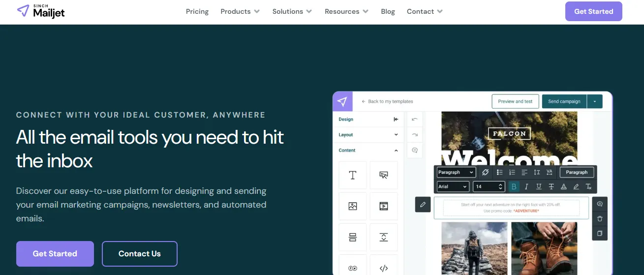Delete the block with trash icon
Viewport: 644px width, 275px height.
[x=600, y=218]
